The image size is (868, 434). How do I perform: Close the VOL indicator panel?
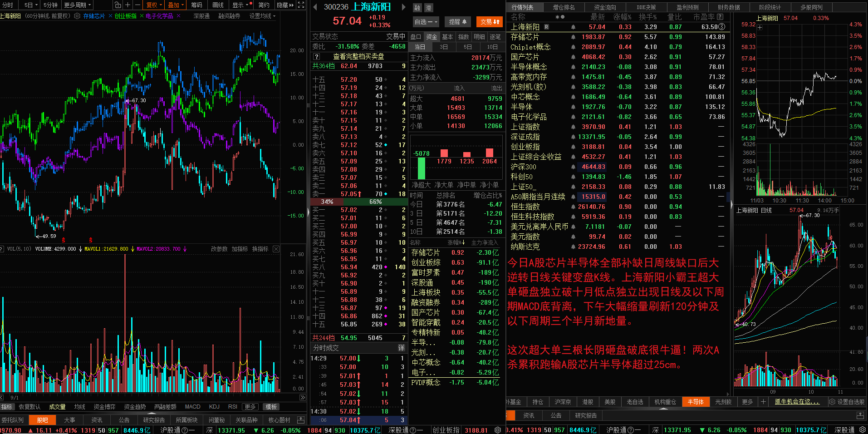pyautogui.click(x=276, y=249)
